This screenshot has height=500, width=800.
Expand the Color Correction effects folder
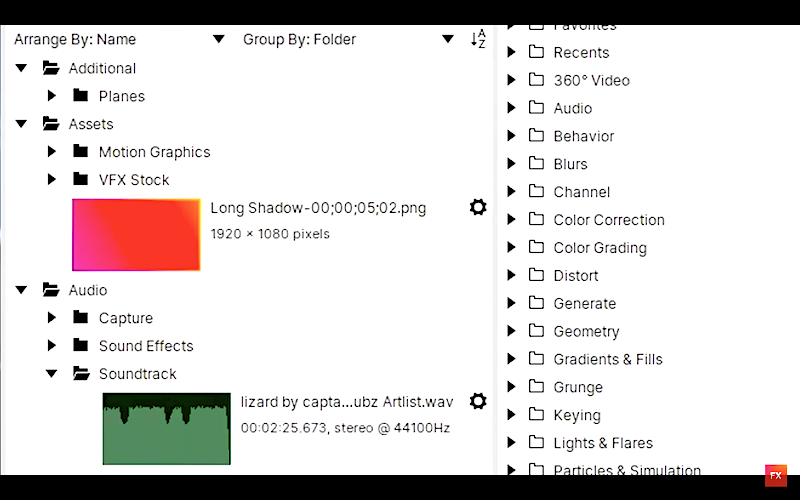tap(512, 219)
